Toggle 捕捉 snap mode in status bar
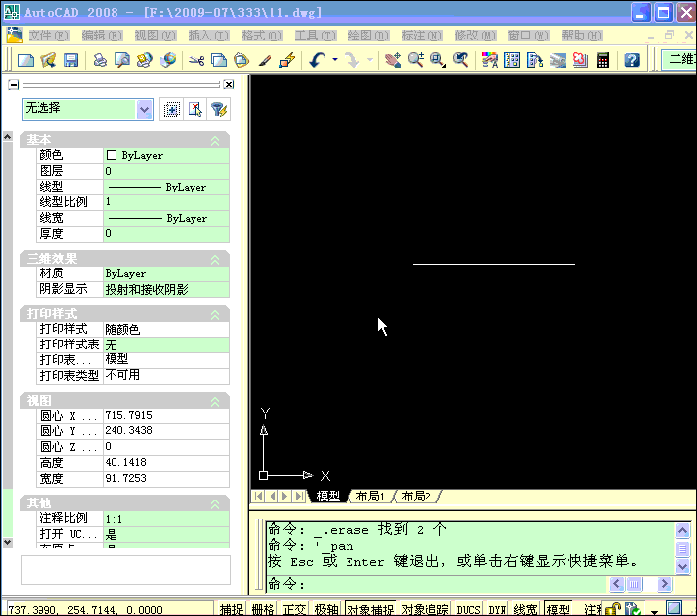 click(232, 609)
